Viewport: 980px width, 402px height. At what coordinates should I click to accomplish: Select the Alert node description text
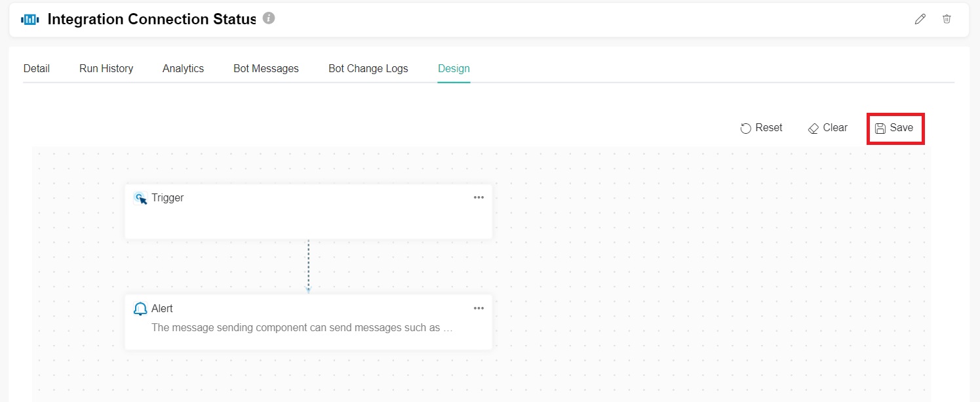click(302, 327)
